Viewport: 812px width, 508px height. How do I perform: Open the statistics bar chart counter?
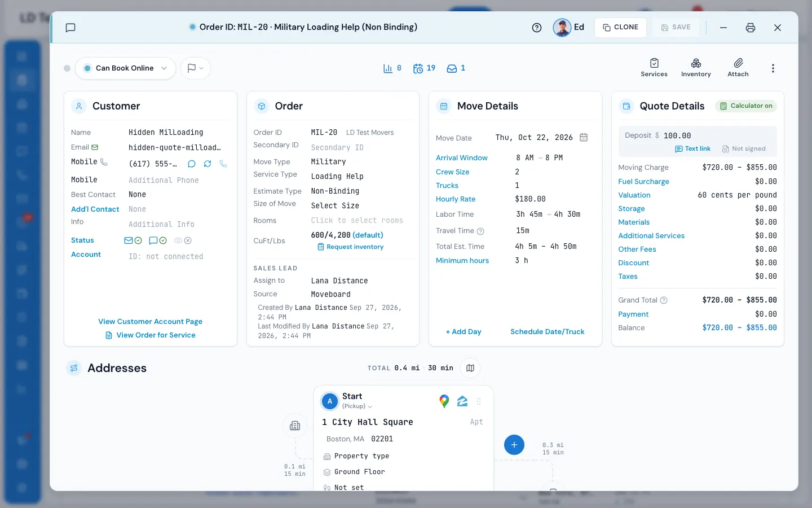click(392, 68)
